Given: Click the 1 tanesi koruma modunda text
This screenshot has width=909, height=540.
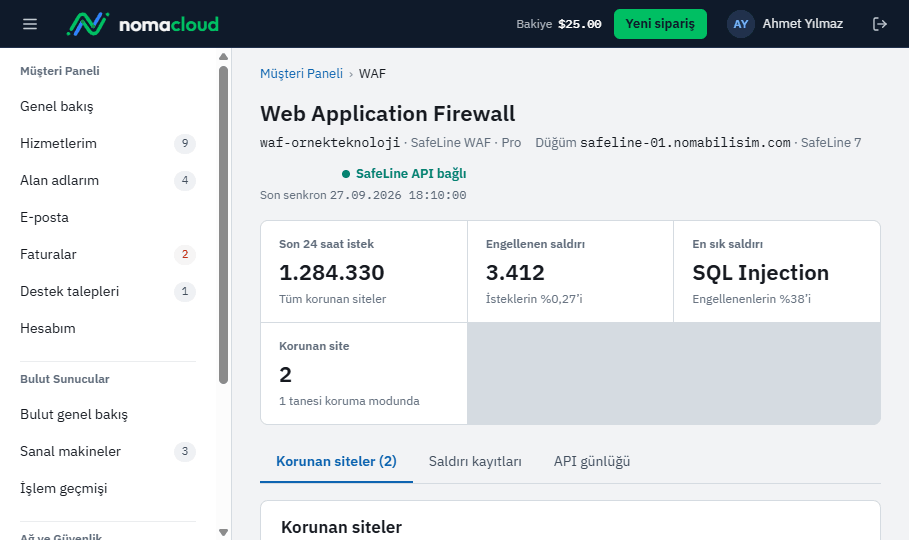Looking at the screenshot, I should pyautogui.click(x=349, y=401).
